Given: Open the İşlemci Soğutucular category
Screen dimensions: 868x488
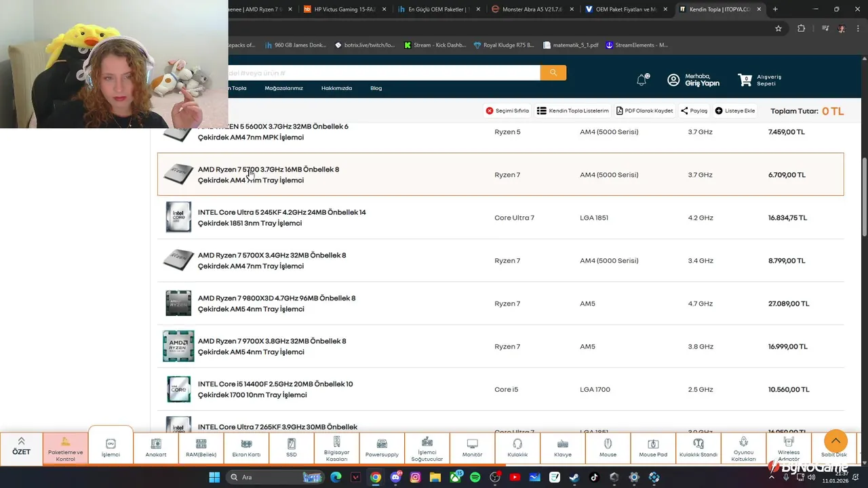Looking at the screenshot, I should 427,448.
